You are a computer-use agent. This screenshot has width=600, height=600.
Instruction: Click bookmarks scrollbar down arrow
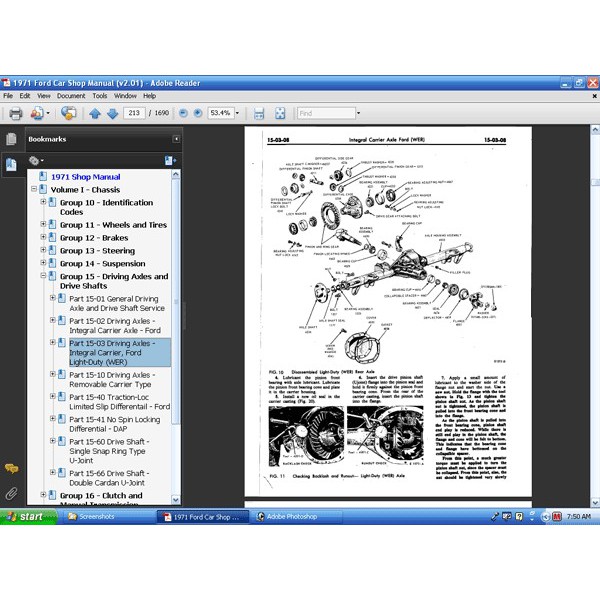click(x=176, y=500)
